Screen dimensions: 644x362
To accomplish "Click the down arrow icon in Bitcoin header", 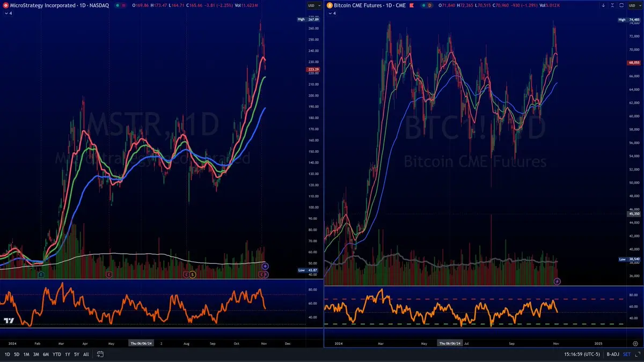I will click(603, 5).
